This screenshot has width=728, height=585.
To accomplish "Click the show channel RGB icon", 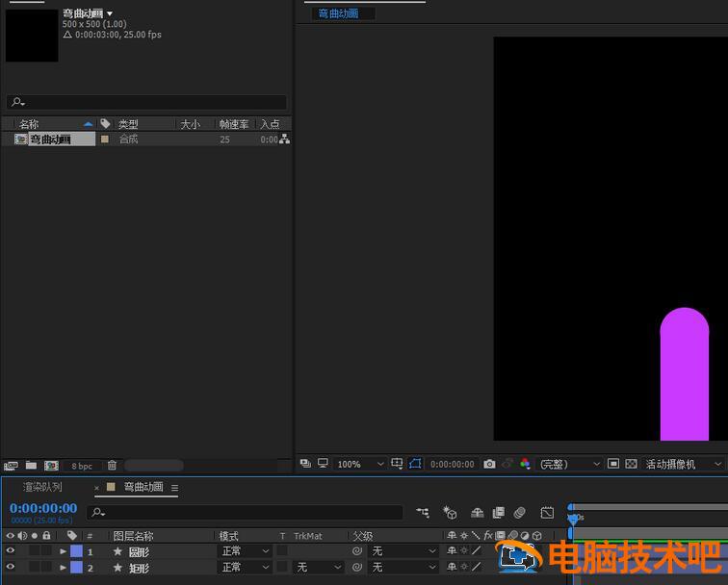I will click(525, 464).
